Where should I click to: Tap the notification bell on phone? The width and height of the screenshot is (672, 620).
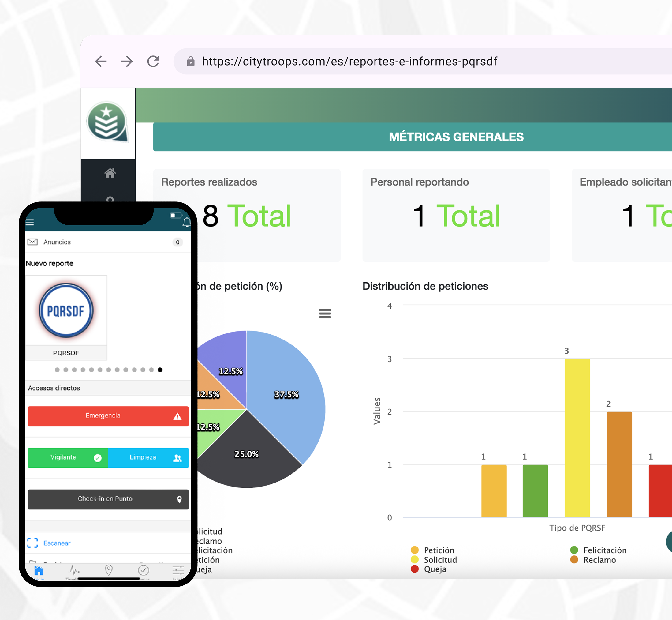coord(186,222)
